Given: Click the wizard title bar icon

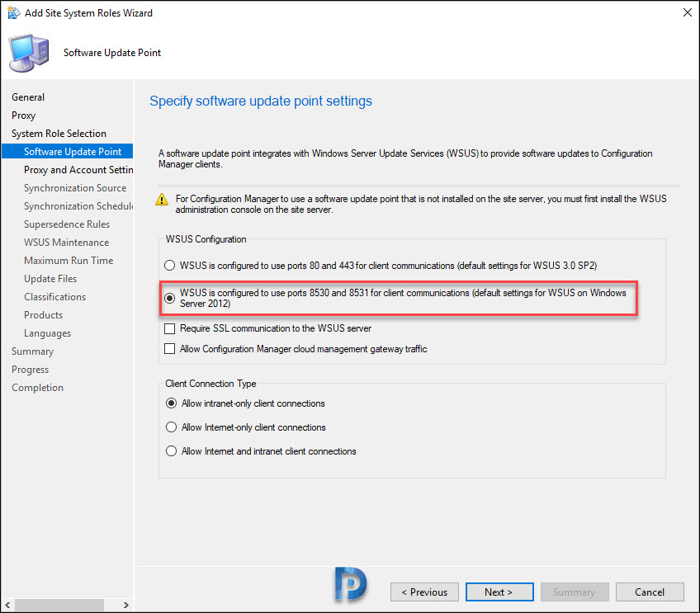Looking at the screenshot, I should 14,13.
